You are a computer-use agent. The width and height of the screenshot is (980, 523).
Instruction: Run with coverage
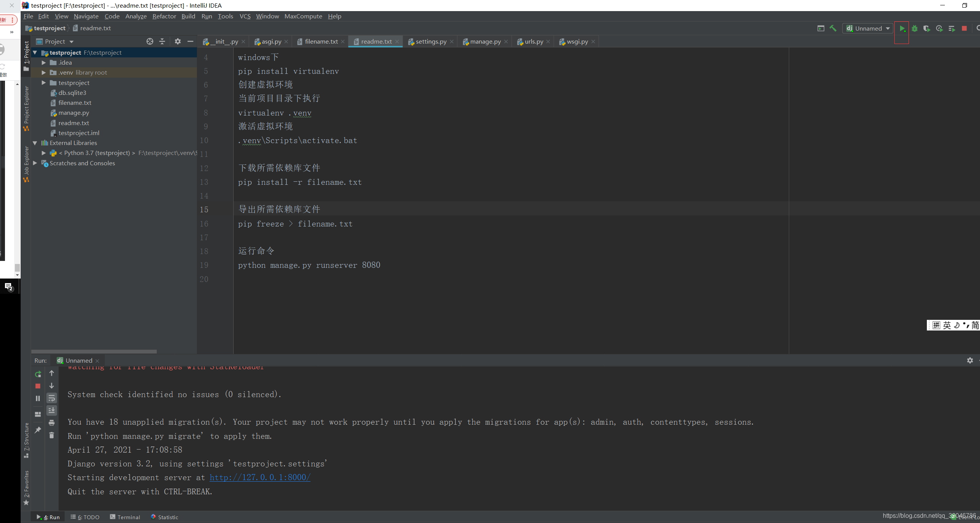click(x=927, y=28)
